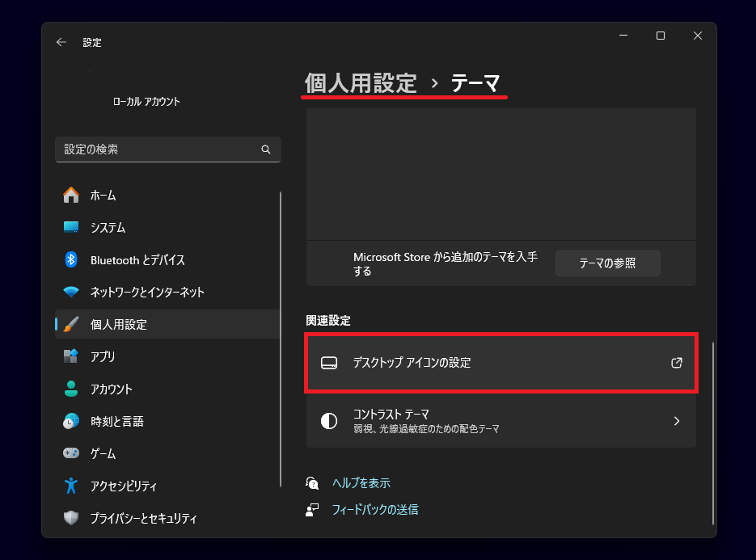
Task: Open デスクトップ アイコンの設定
Action: pos(501,363)
